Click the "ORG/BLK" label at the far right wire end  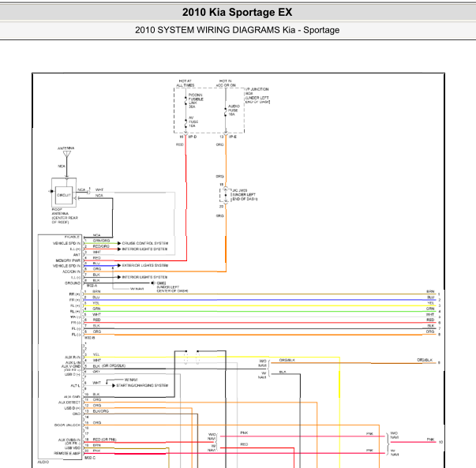(425, 360)
